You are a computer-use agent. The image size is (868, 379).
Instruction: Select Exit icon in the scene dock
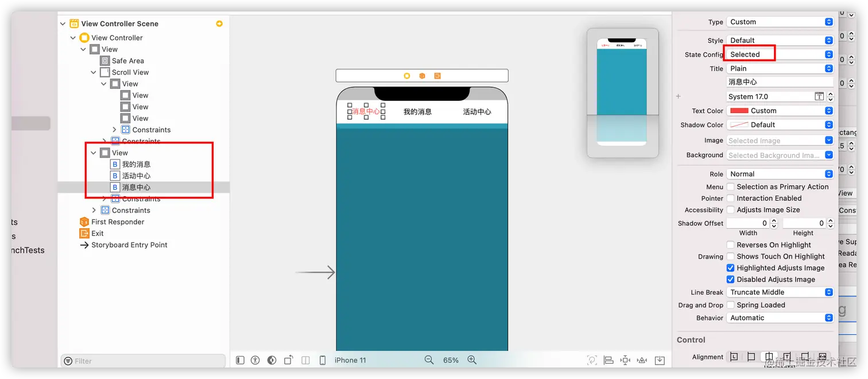[437, 76]
